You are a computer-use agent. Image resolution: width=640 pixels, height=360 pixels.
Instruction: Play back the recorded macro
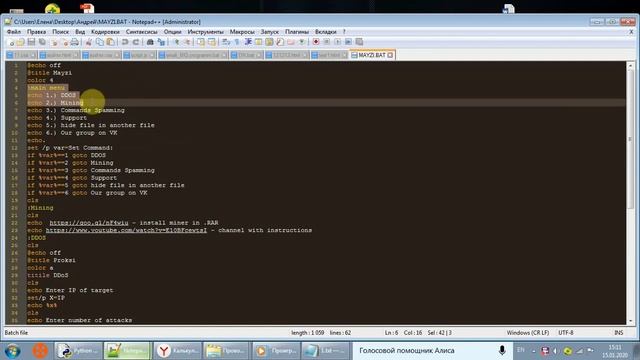point(338,42)
